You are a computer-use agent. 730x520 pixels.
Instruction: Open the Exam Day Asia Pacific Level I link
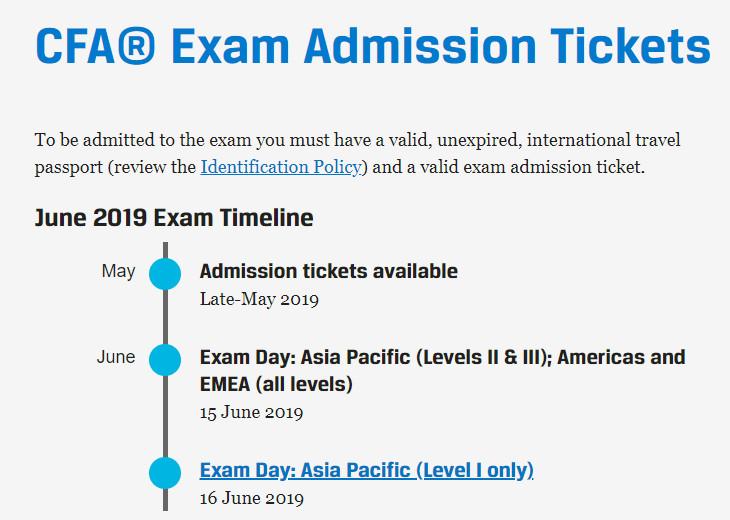pos(366,470)
